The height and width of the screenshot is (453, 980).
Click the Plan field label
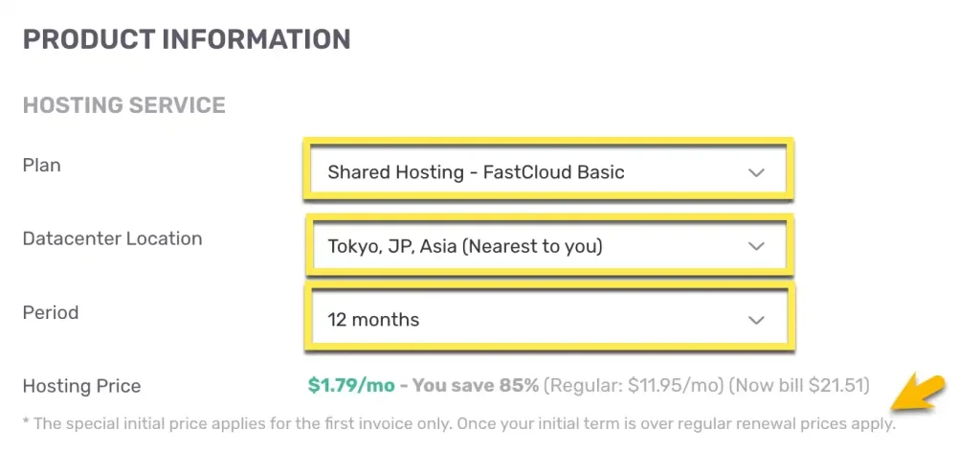(x=42, y=166)
